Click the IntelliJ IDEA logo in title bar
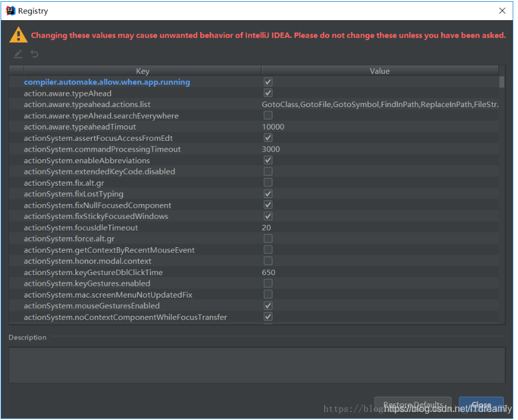Screen dimensions: 518x420 (11, 11)
